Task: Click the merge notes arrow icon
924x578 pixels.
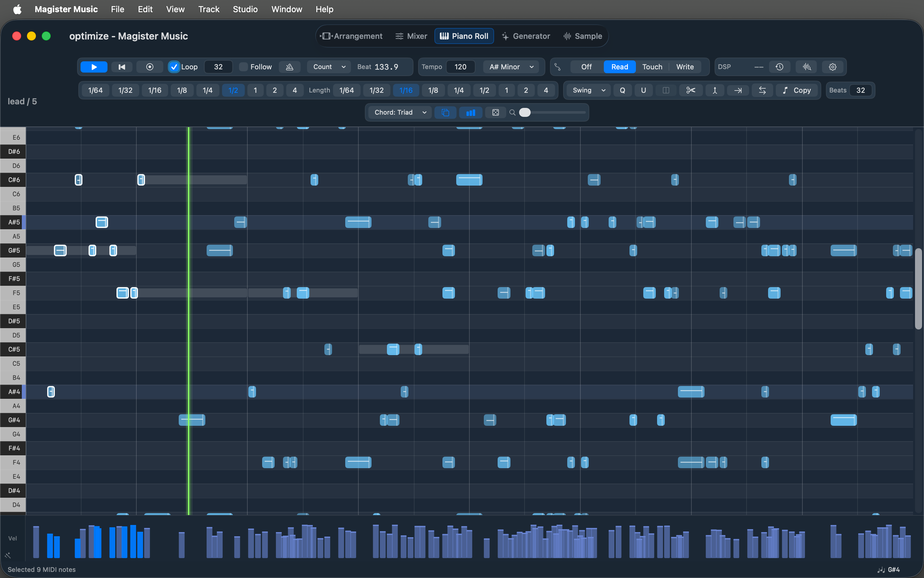Action: click(x=715, y=90)
